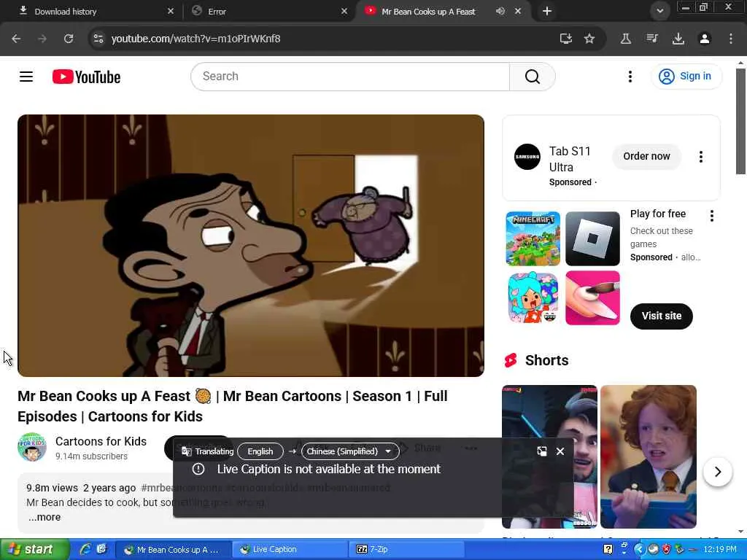Switch to 7-Zip taskbar item
Screen dimensions: 747x560
[x=406, y=550]
